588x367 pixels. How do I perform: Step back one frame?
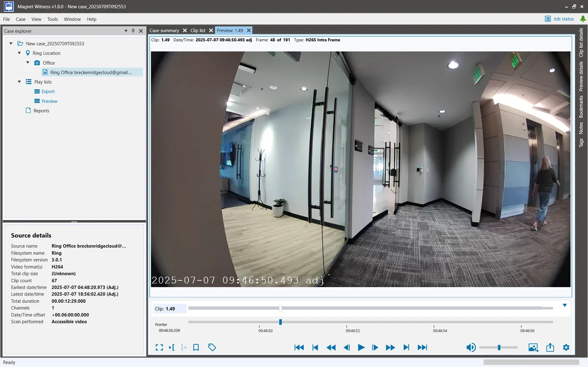(346, 347)
